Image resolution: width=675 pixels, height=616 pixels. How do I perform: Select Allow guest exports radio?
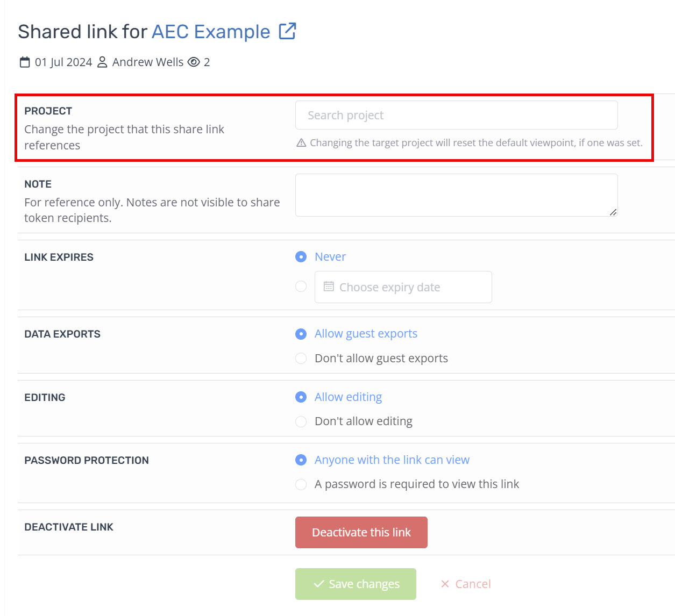pyautogui.click(x=301, y=334)
